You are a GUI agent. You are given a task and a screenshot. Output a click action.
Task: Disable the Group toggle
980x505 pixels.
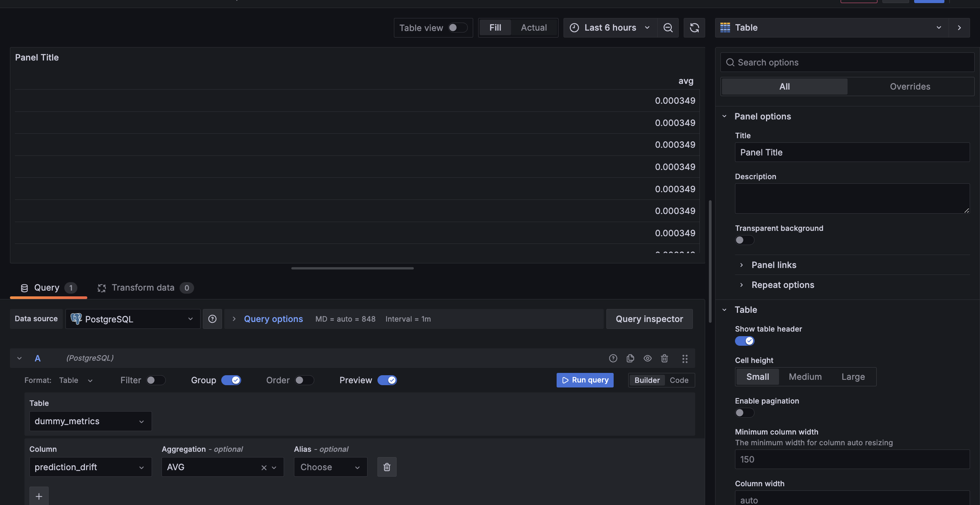point(231,380)
